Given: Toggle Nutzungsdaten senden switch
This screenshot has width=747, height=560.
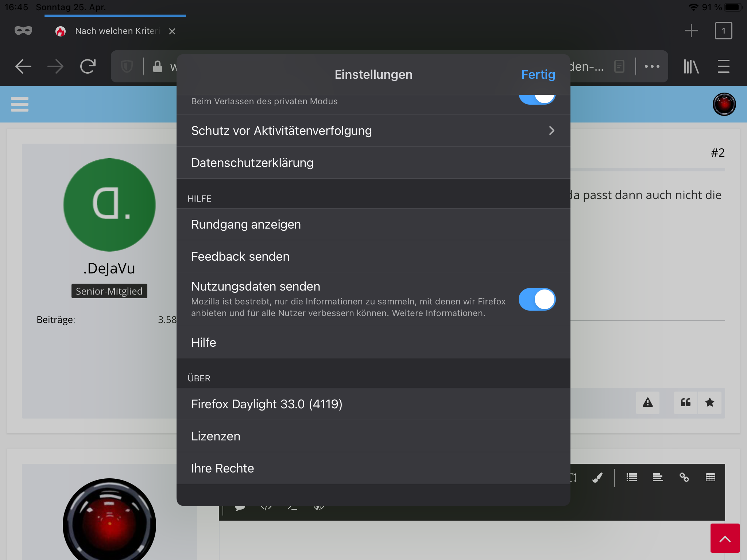Looking at the screenshot, I should coord(537,299).
